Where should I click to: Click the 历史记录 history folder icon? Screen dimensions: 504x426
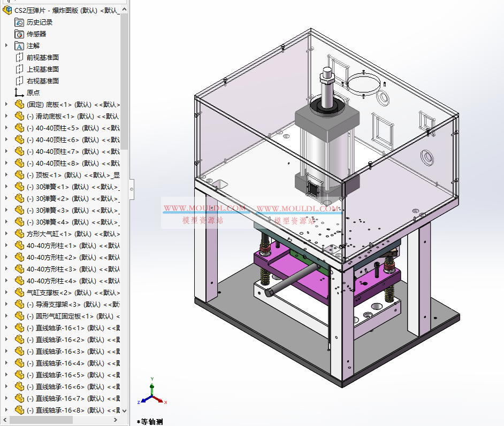click(x=18, y=22)
